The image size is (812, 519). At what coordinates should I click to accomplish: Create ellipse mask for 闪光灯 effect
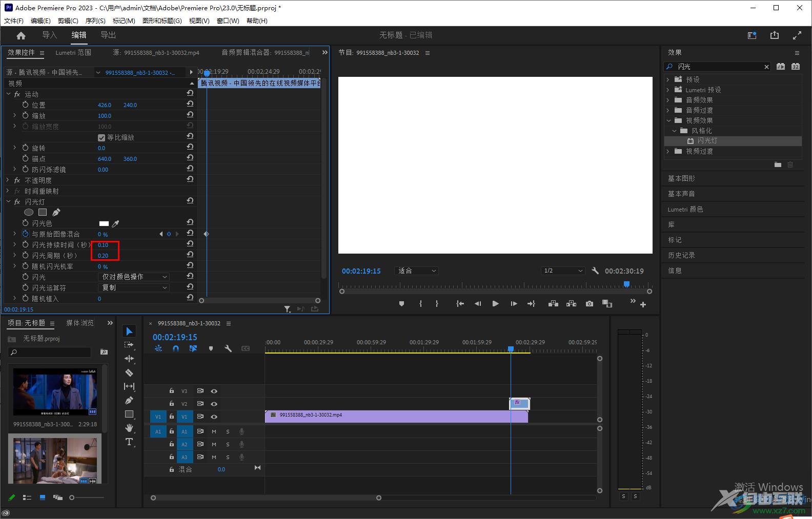(29, 212)
